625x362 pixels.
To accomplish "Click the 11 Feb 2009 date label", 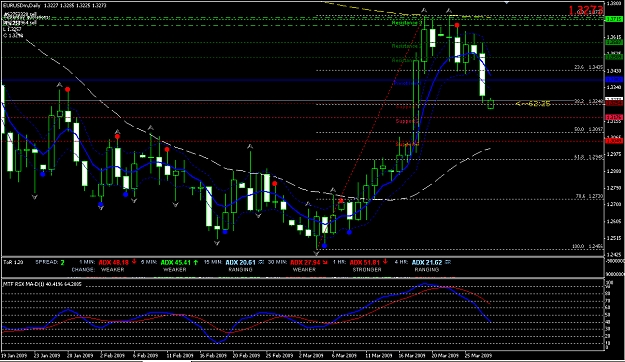I will pos(179,356).
